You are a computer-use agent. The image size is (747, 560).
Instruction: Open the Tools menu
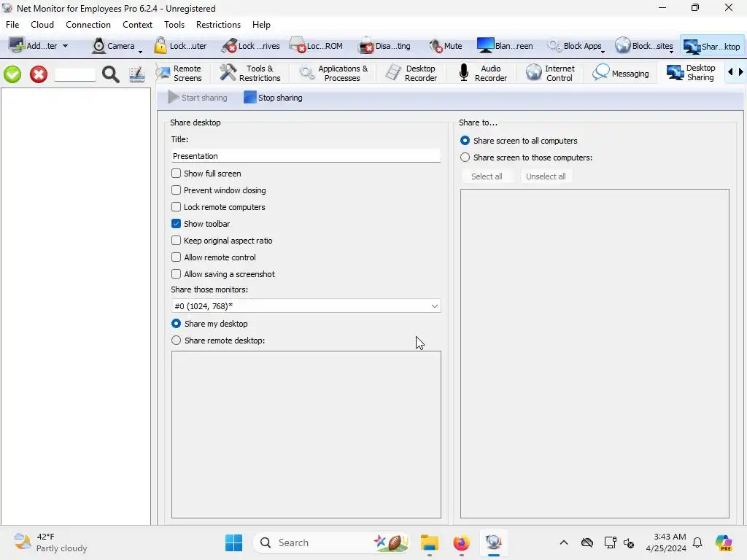point(174,25)
